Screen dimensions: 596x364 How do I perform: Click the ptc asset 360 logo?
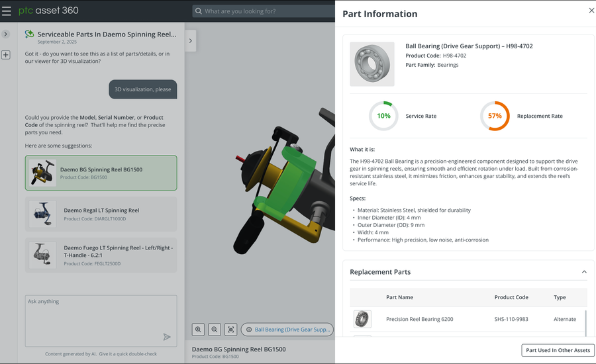coord(48,11)
